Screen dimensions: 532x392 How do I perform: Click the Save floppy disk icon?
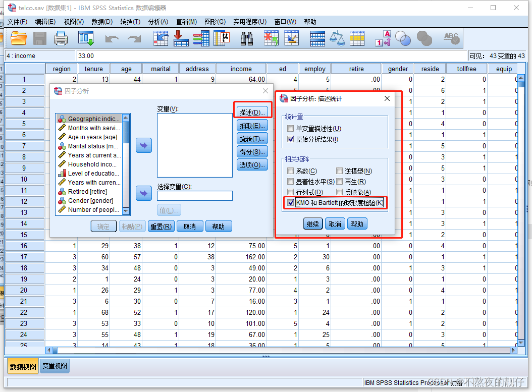pyautogui.click(x=40, y=38)
